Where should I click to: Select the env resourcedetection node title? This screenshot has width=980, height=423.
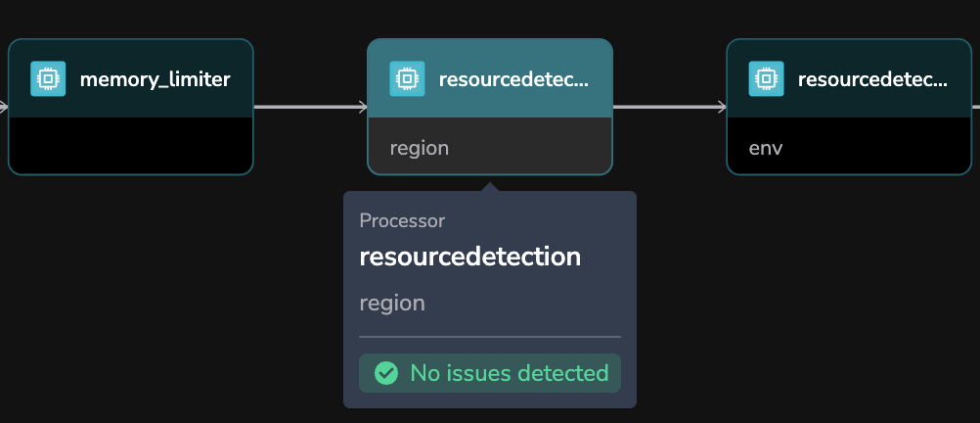(x=872, y=79)
